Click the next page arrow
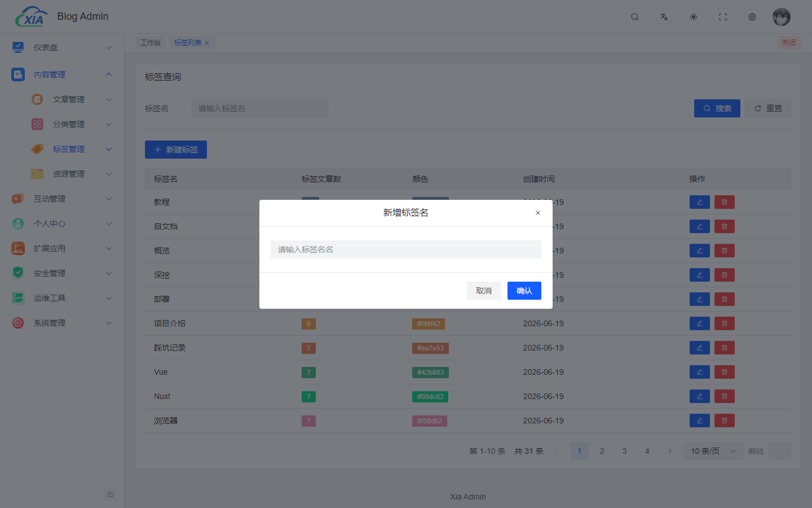This screenshot has height=508, width=812. 670,451
